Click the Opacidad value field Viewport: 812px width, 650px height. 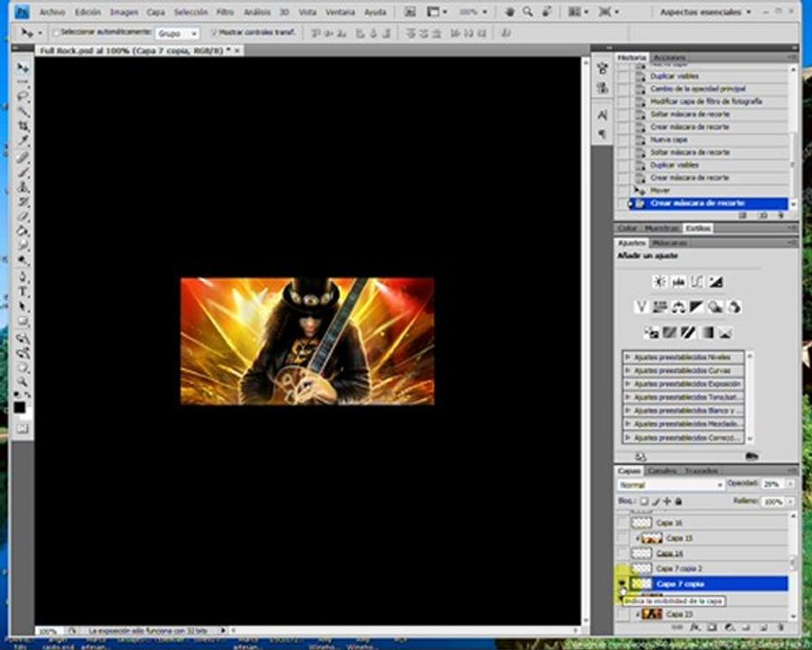coord(772,484)
